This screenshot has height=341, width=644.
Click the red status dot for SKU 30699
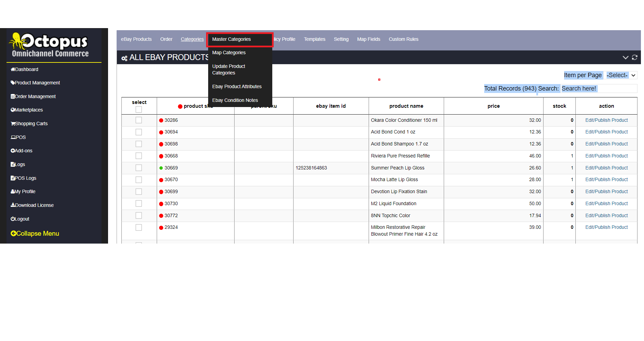[161, 192]
